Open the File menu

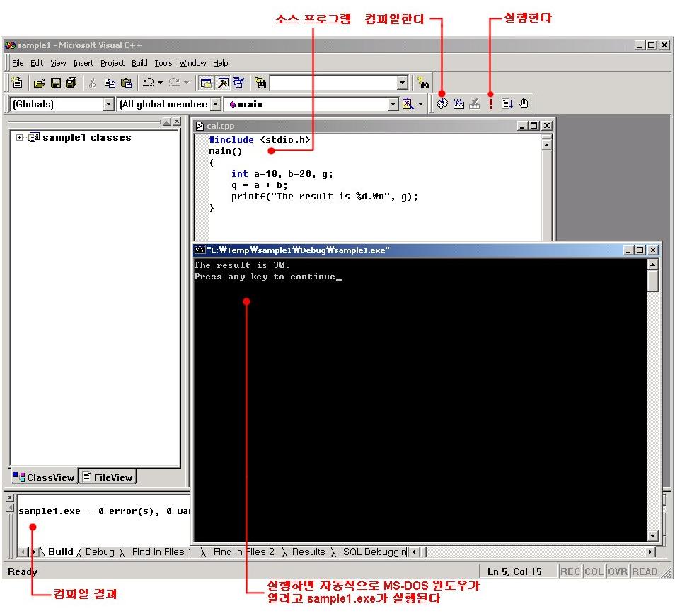point(18,63)
